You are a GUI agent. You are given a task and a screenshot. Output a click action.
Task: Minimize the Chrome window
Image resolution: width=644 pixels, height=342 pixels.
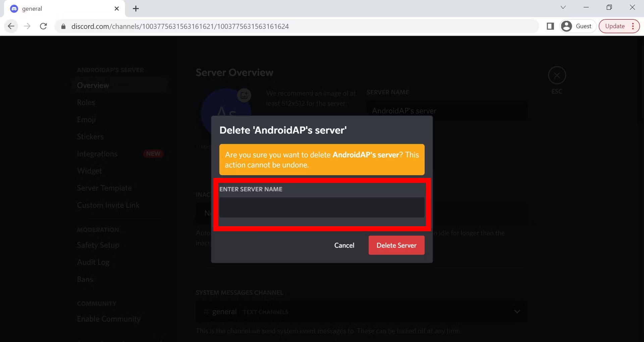click(x=586, y=7)
